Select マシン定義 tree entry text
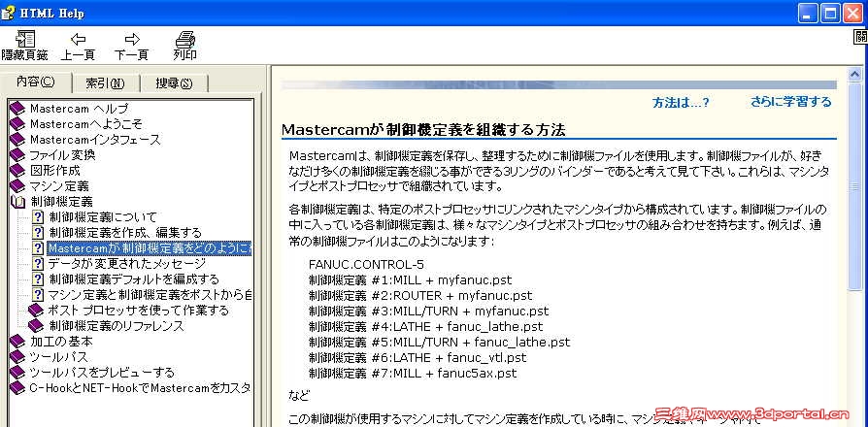The width and height of the screenshot is (868, 427). pyautogui.click(x=59, y=186)
